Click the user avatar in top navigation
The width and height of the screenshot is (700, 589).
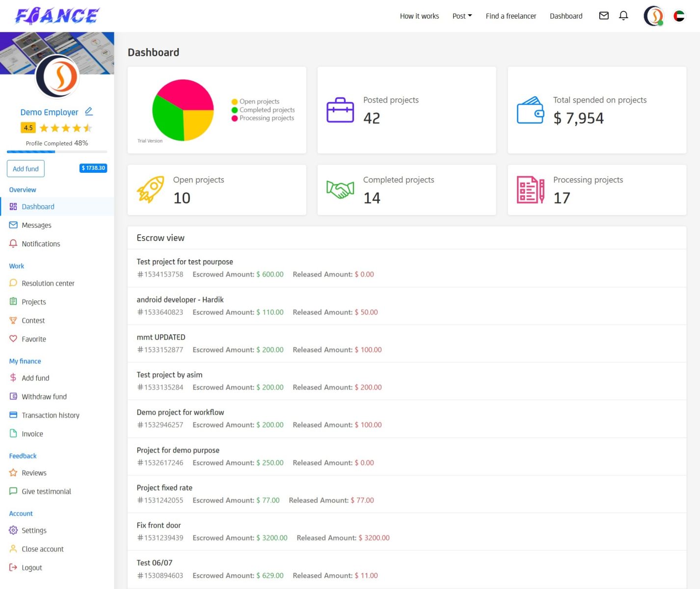point(653,16)
